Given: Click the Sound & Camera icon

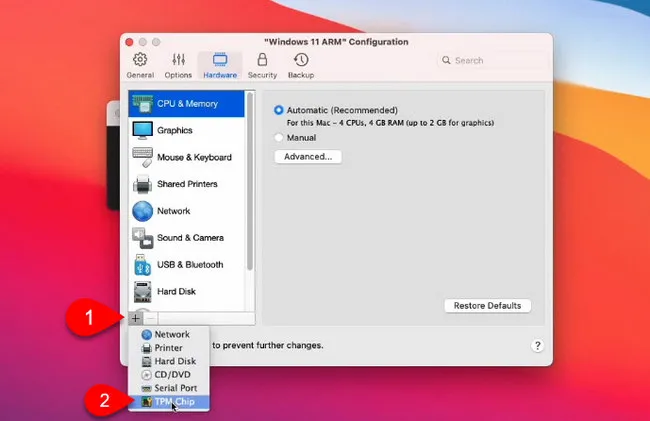Looking at the screenshot, I should (x=143, y=238).
